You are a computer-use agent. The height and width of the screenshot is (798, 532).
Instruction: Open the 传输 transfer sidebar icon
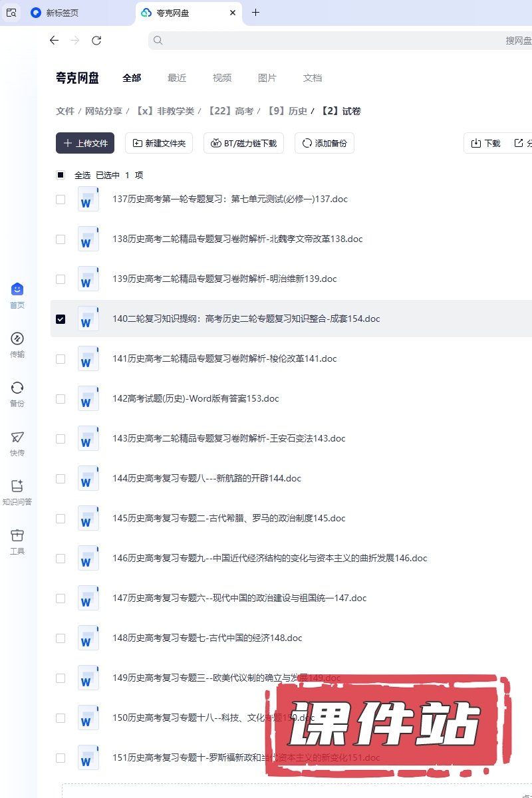(17, 344)
